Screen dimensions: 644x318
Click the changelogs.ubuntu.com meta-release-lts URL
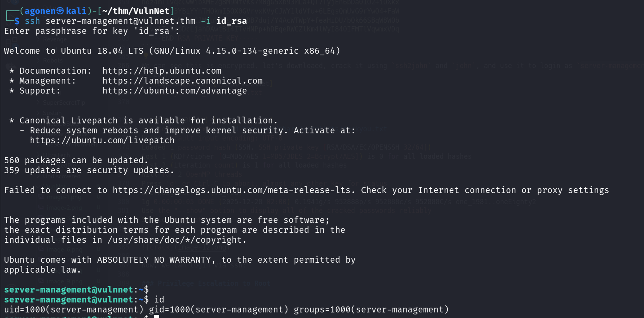232,190
